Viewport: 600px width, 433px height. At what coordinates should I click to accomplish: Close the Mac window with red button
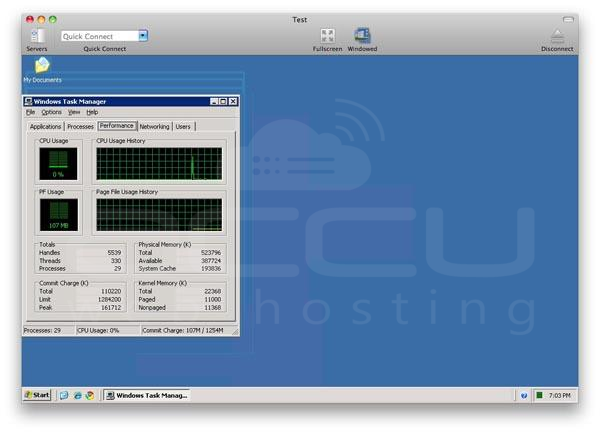[29, 19]
